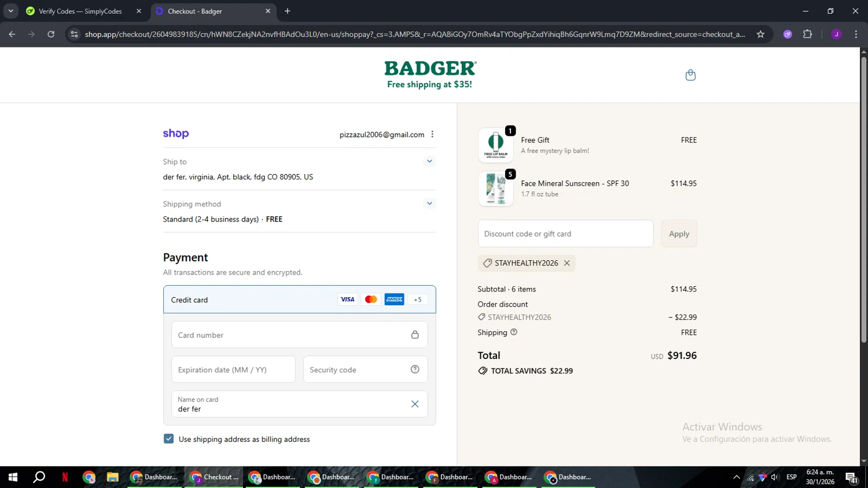The image size is (868, 488).
Task: Clear the Name on card field
Action: pos(415,404)
